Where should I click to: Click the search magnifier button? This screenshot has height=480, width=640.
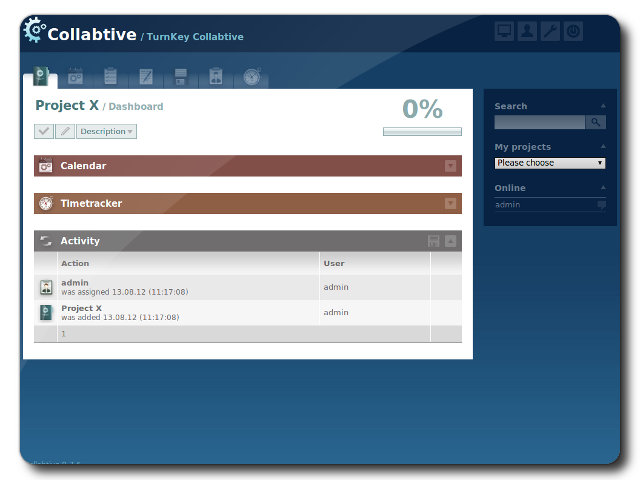tap(596, 122)
